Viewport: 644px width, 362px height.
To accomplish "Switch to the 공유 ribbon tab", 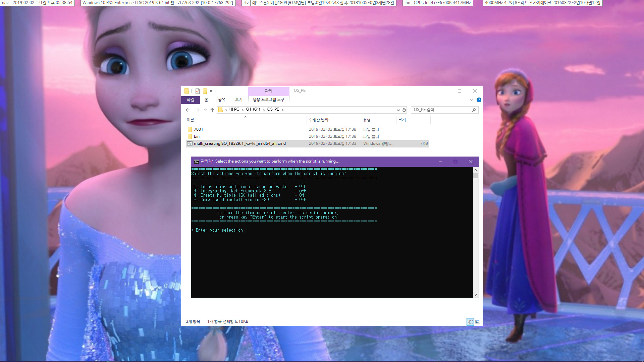I will [x=222, y=100].
